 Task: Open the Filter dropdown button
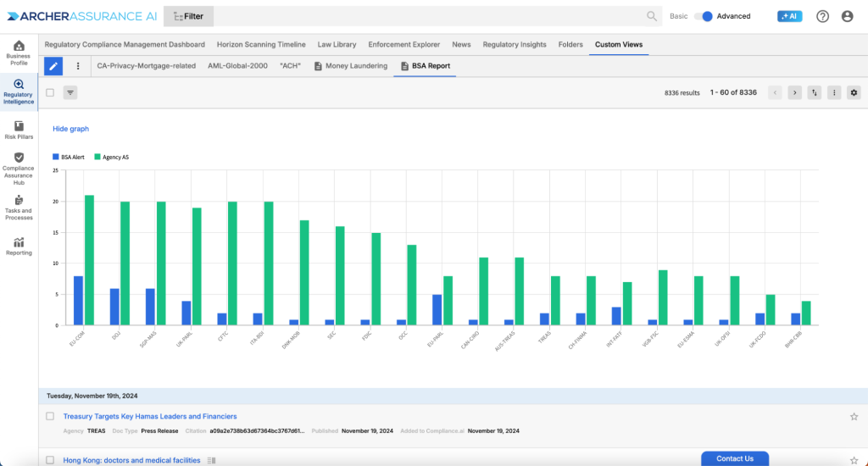[188, 16]
